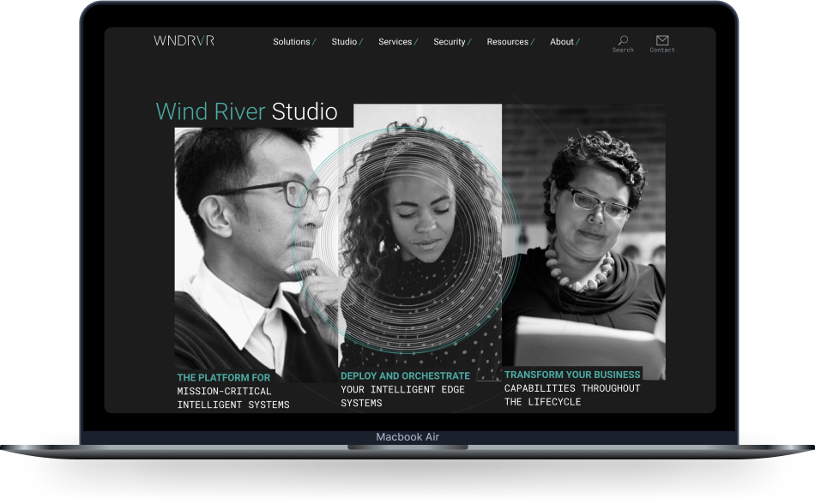Click THE PLATFORM FOR teal label
The height and width of the screenshot is (504, 815).
pyautogui.click(x=223, y=377)
